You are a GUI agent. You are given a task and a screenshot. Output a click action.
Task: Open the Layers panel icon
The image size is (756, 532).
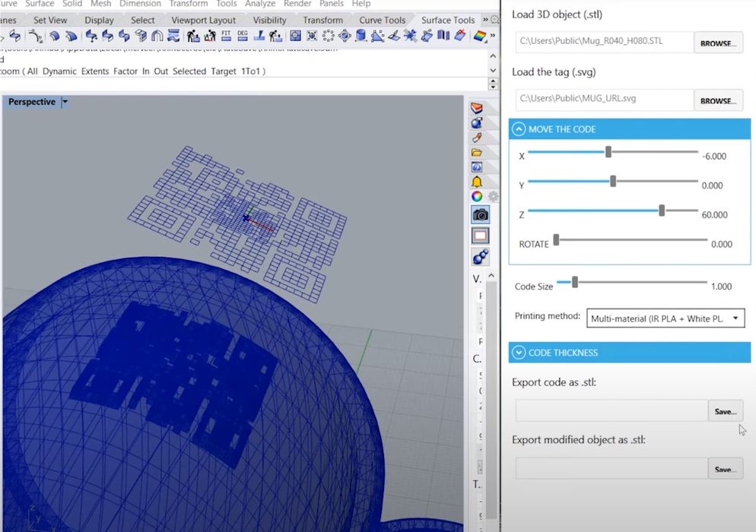pyautogui.click(x=477, y=109)
